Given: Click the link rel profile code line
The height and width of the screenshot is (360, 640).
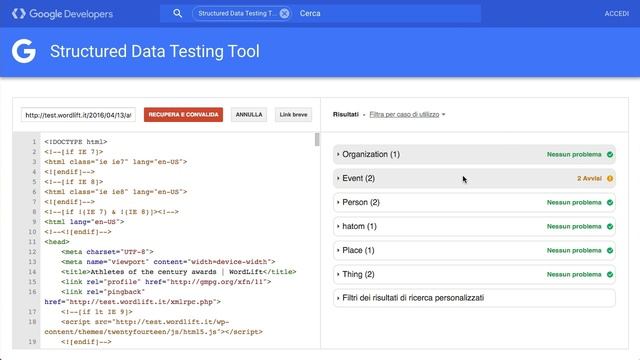Looking at the screenshot, I should point(166,282).
